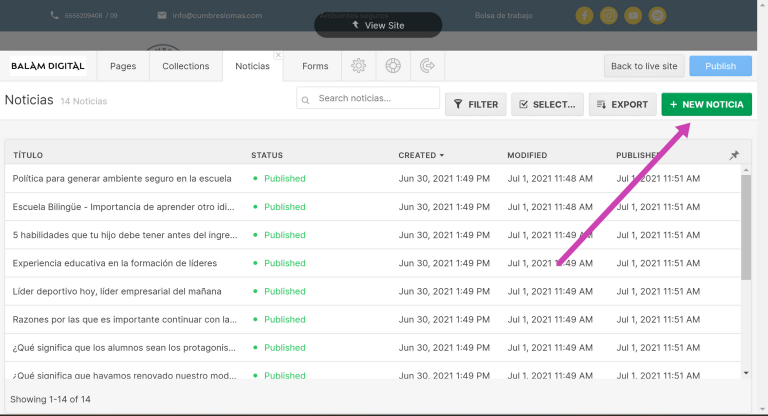
Task: Click the blue Publish button
Action: tap(720, 66)
